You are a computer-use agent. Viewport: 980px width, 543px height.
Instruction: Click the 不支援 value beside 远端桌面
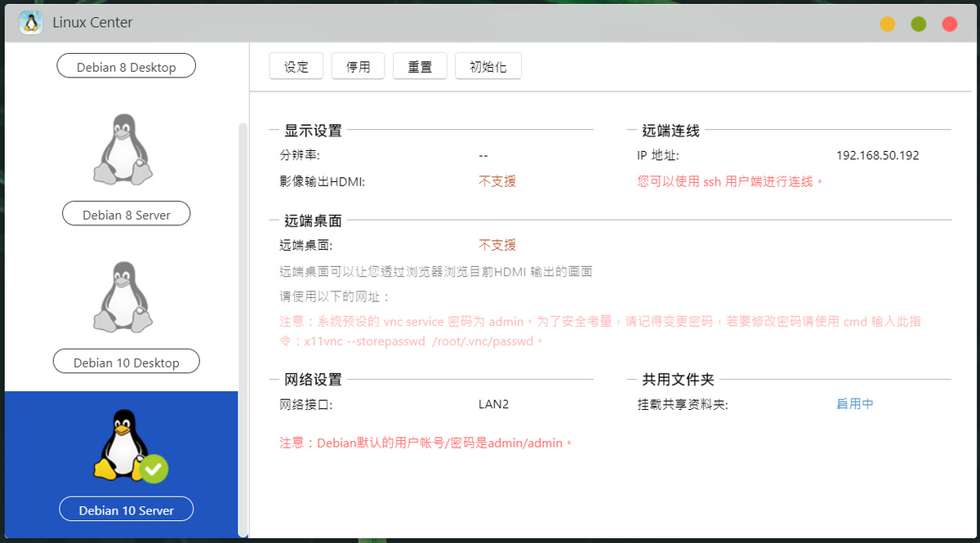click(497, 245)
